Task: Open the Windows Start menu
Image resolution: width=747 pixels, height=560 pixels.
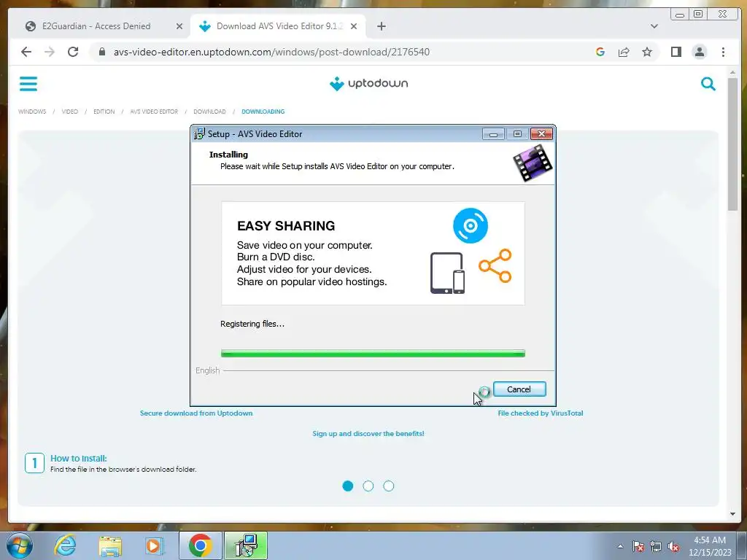Action: [x=20, y=545]
